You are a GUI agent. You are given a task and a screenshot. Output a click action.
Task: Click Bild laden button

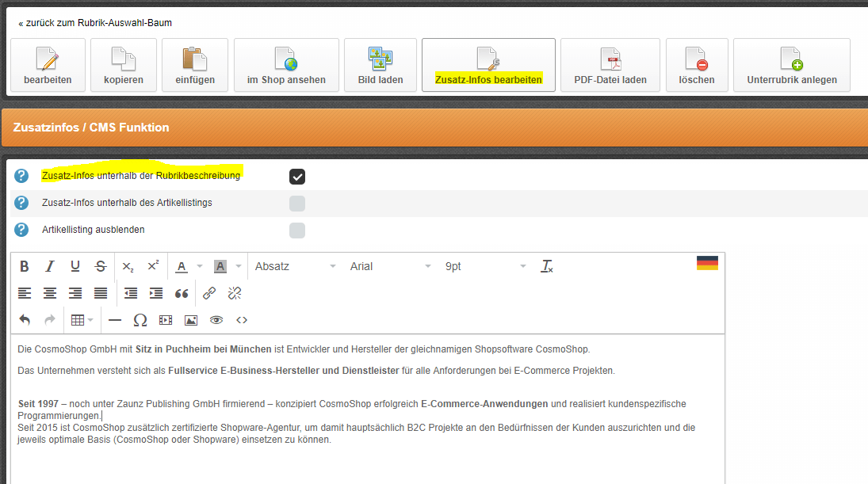coord(380,65)
